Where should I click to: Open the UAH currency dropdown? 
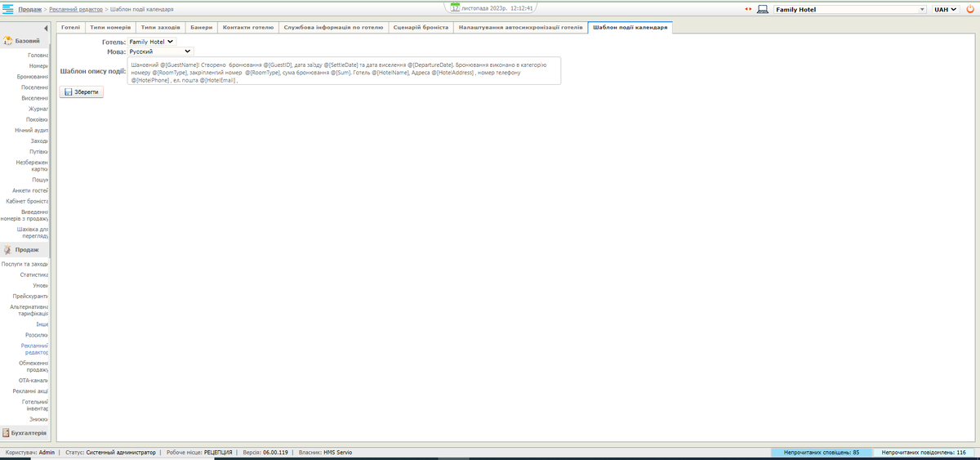(x=945, y=10)
